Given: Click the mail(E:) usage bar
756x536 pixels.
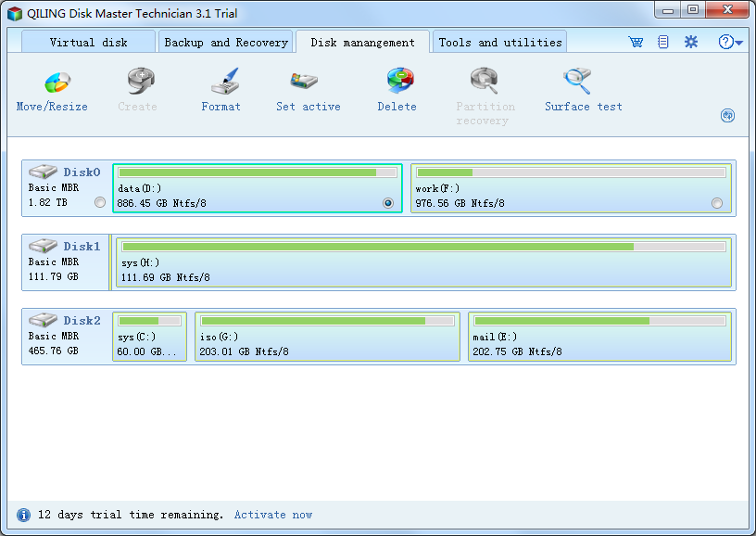Looking at the screenshot, I should (x=599, y=321).
